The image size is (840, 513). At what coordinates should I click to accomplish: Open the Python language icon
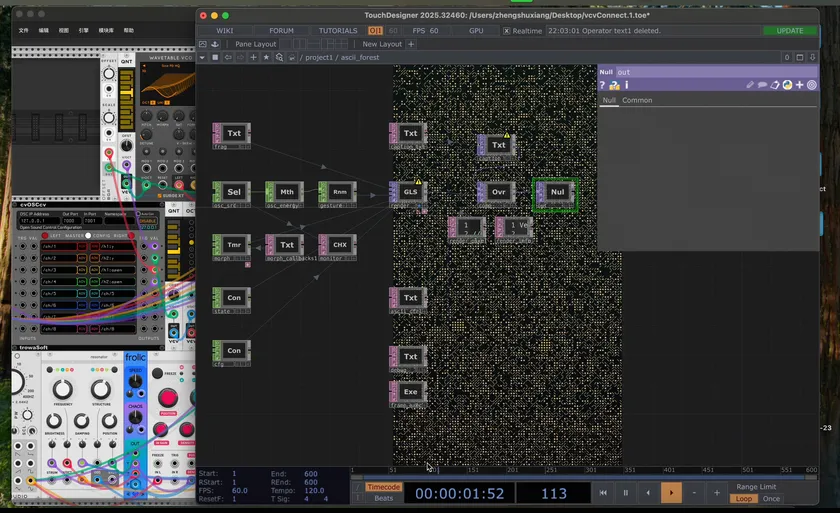787,85
